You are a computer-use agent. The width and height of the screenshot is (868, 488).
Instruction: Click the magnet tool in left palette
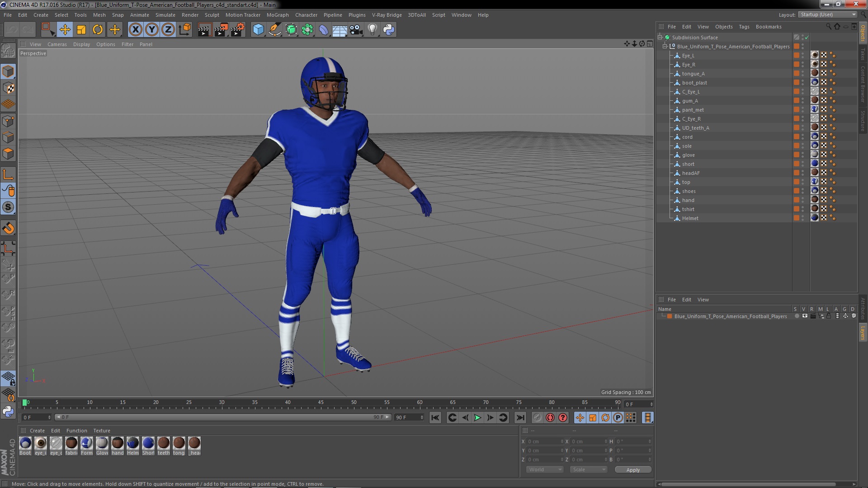[x=8, y=229]
